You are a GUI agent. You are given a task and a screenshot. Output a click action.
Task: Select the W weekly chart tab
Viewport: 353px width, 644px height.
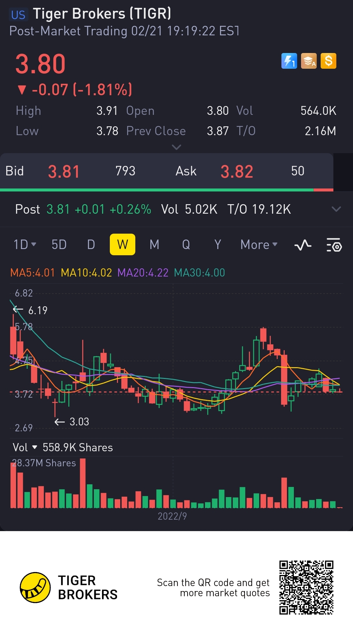123,244
